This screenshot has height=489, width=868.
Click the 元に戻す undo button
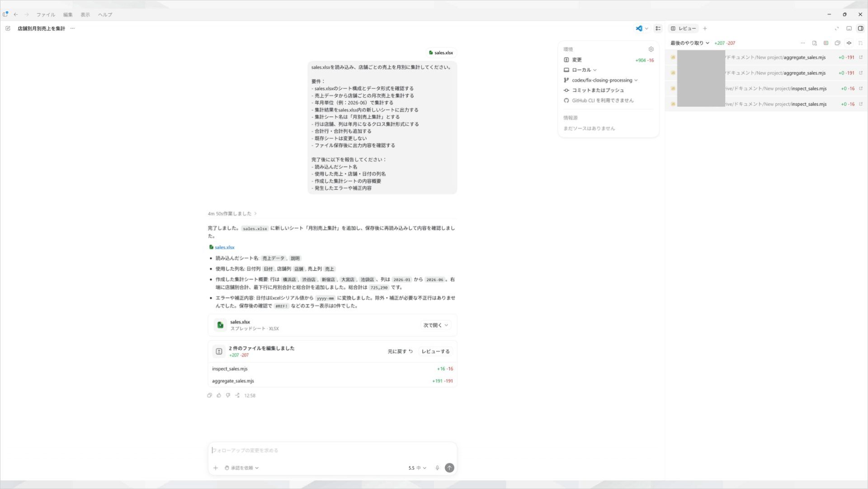pos(400,351)
